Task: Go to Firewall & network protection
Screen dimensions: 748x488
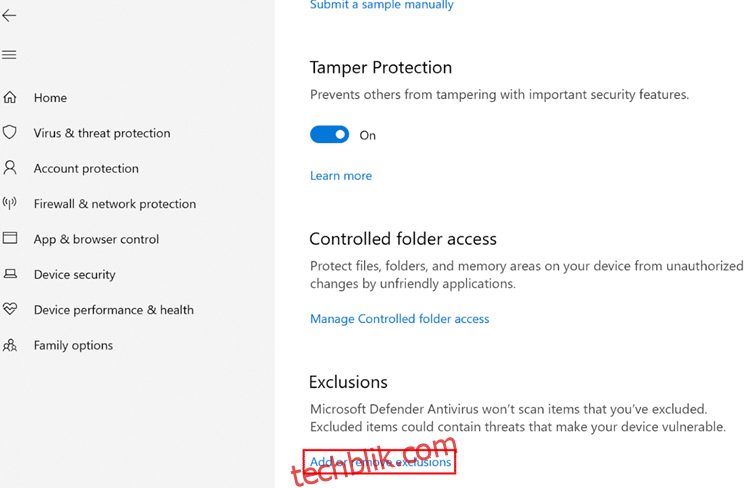Action: 114,204
